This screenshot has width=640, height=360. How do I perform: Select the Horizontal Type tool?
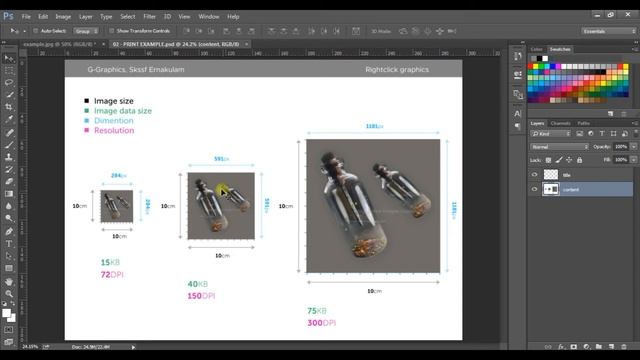[9, 244]
